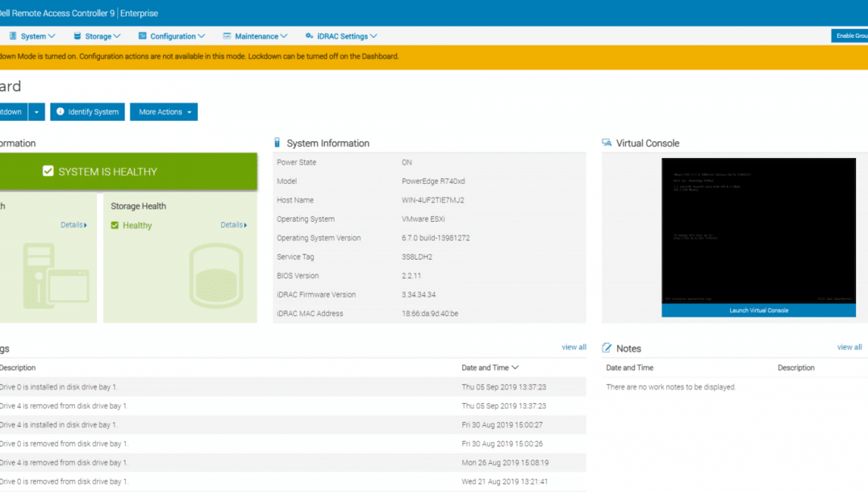Click the Shutdown button
The image size is (868, 492).
coord(13,112)
